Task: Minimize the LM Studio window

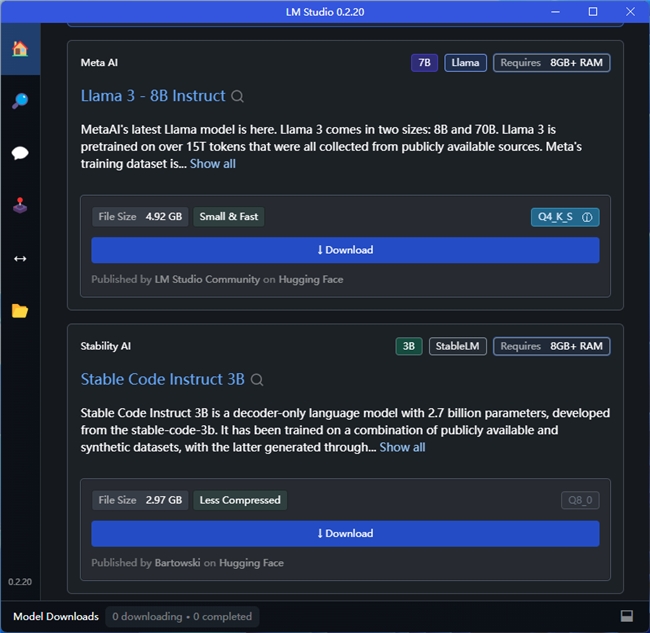Action: click(555, 12)
